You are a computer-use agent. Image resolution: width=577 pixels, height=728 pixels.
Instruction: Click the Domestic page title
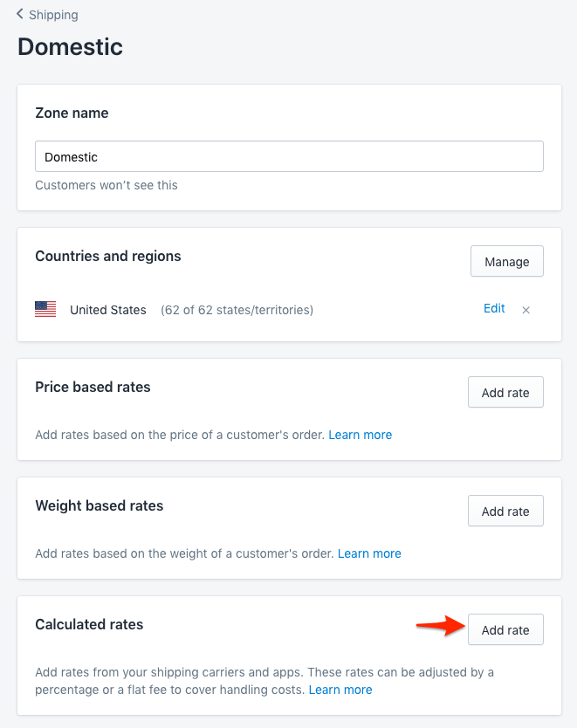pos(70,46)
